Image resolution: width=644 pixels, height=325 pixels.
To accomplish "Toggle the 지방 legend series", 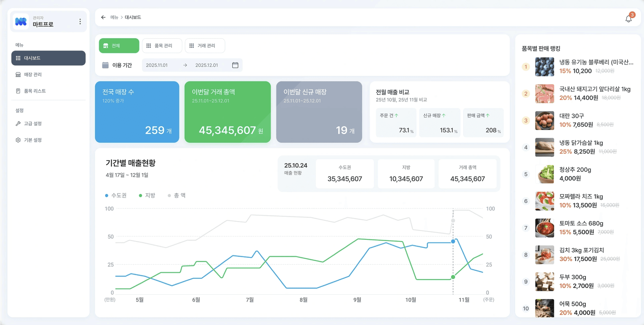I will tap(147, 195).
